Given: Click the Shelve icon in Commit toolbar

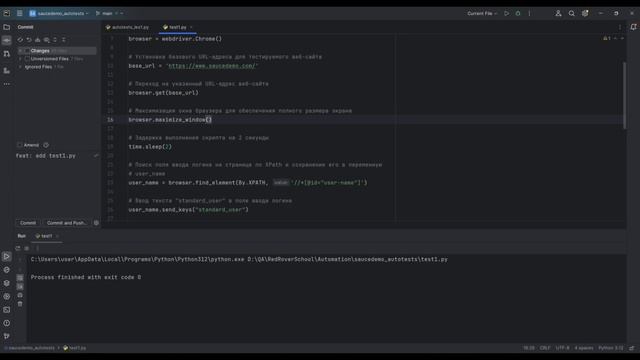Looking at the screenshot, I should [x=38, y=40].
